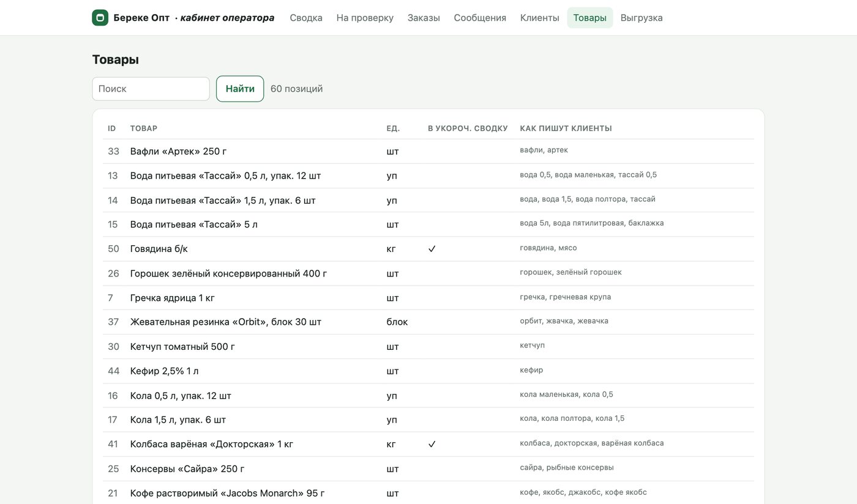Select the Вафли «Артек» 250 г product
The image size is (857, 504).
click(x=179, y=151)
